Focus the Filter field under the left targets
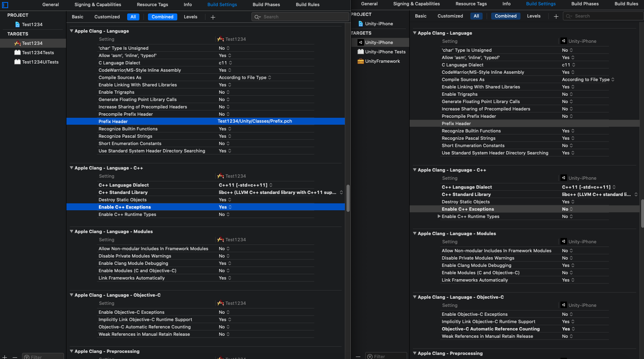Screen dimensions: 644x359 (x=43, y=357)
